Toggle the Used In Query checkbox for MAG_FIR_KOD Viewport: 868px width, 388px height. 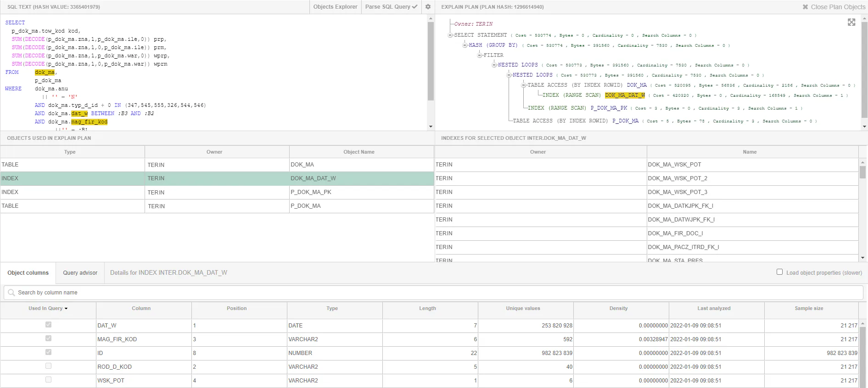coord(48,338)
